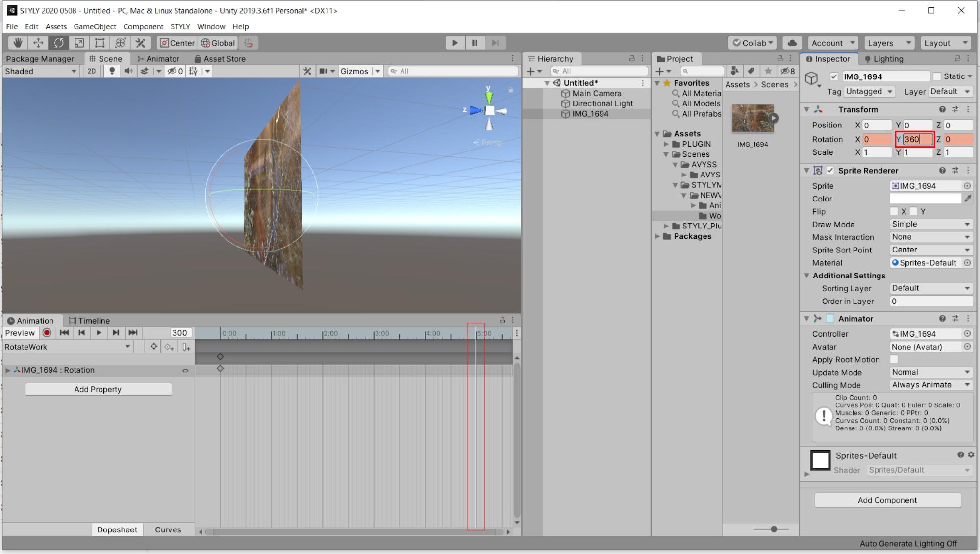Enable the Animator component checkbox
This screenshot has height=554, width=980.
pos(830,319)
